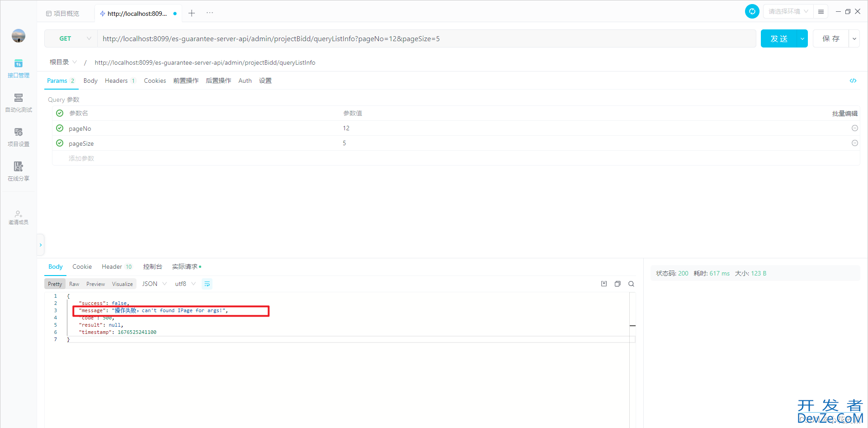This screenshot has height=428, width=868.
Task: Switch to response Header tab
Action: coord(117,266)
